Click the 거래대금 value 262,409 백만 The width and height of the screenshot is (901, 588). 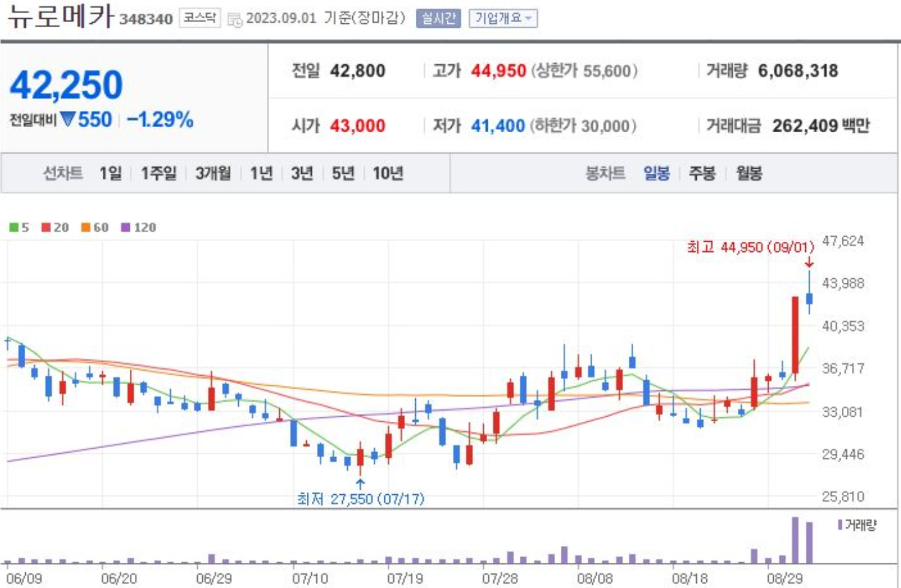(x=821, y=126)
